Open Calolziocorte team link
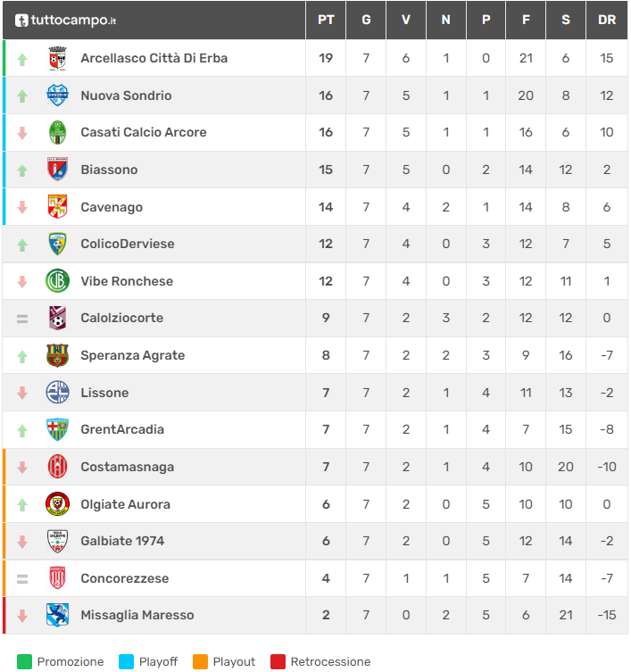The width and height of the screenshot is (631, 672). click(x=121, y=318)
